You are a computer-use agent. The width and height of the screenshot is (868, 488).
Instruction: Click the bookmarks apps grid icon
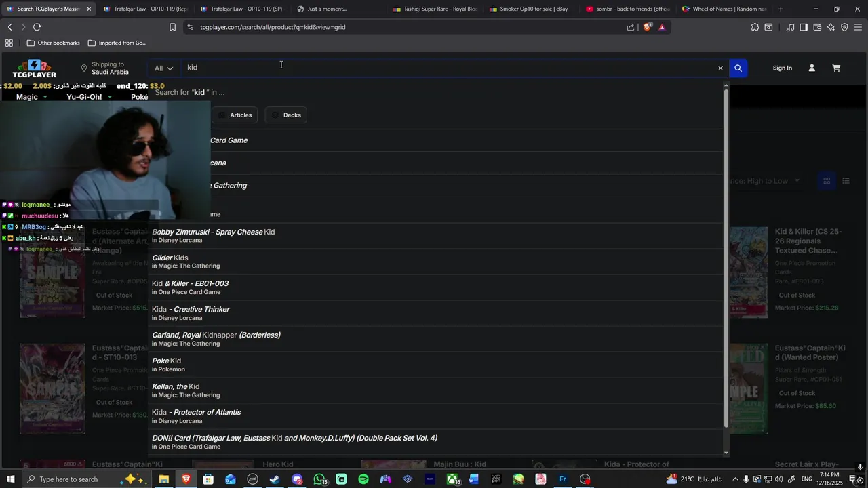(x=9, y=43)
